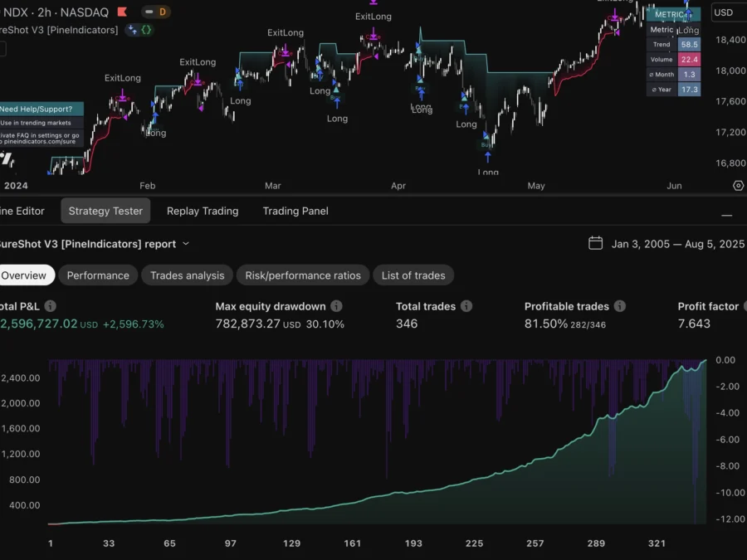Click the Use in trending markets note
This screenshot has width=747, height=560.
tap(41, 123)
